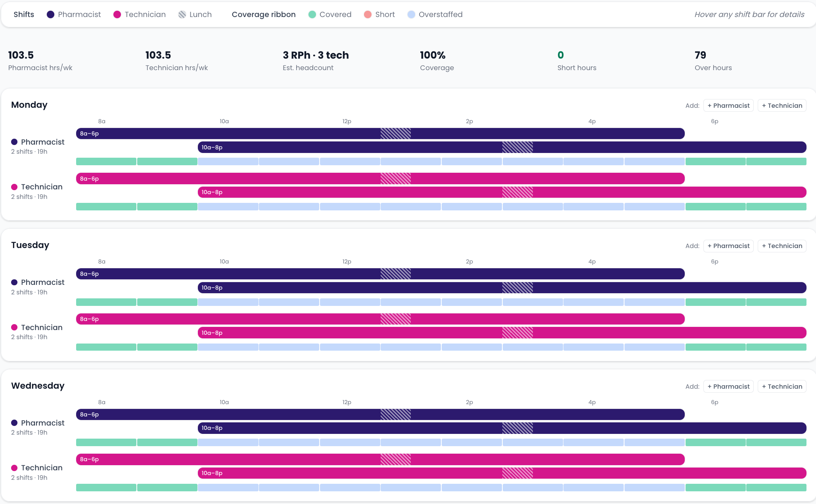Click the Lunch hatched legend icon
The image size is (816, 504).
click(x=182, y=15)
